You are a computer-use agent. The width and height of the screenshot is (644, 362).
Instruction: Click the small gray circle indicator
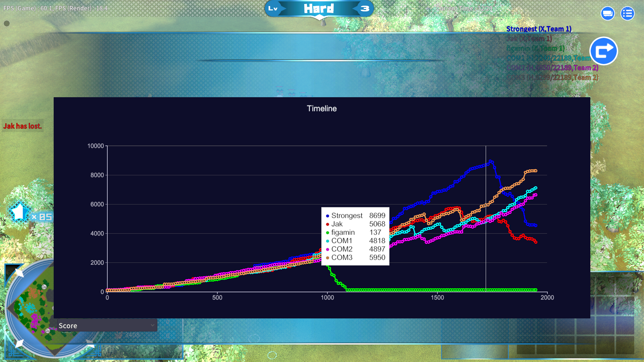tap(7, 23)
